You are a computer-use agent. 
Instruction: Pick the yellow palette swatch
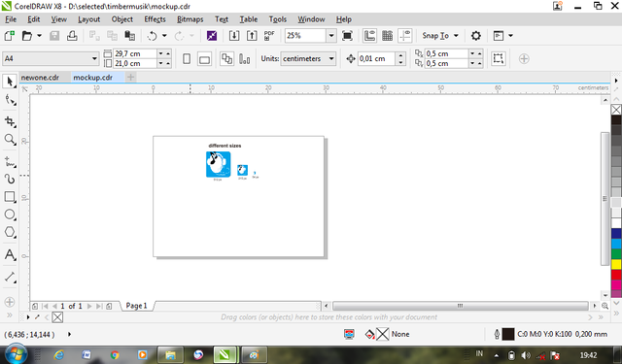pos(616,264)
